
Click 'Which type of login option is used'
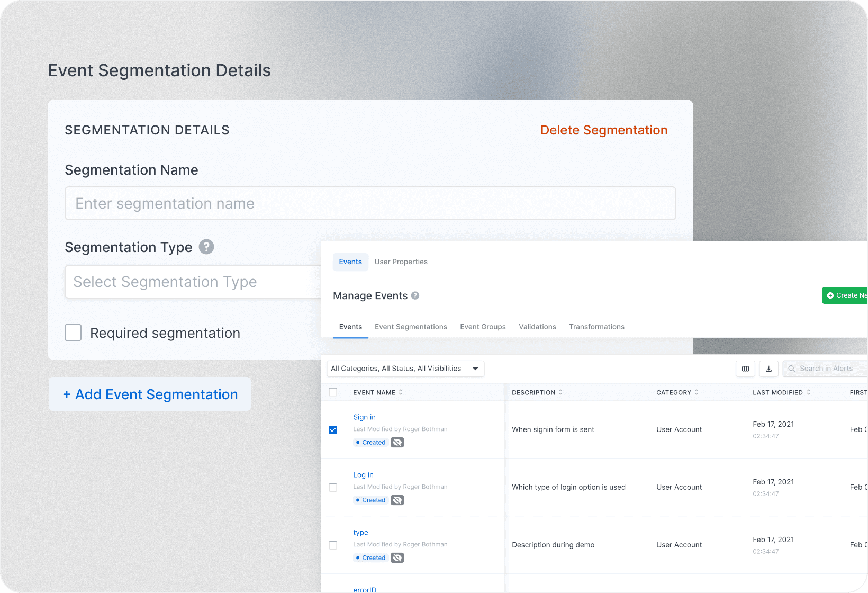coord(568,487)
